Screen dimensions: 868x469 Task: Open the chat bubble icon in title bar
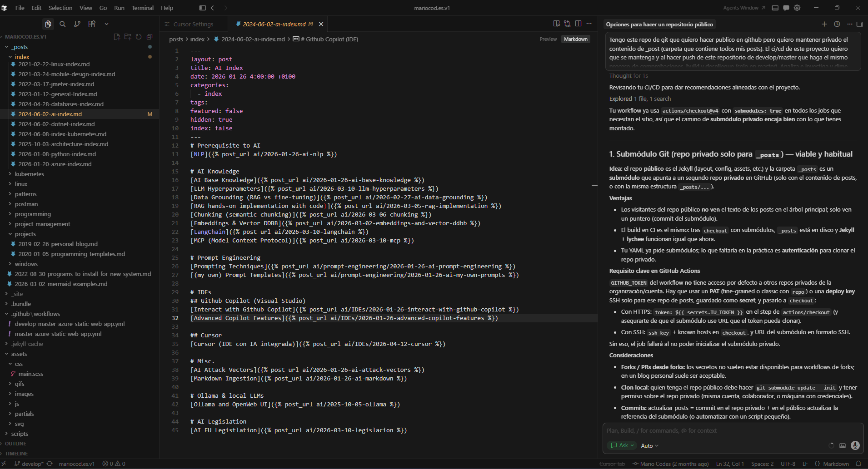786,8
